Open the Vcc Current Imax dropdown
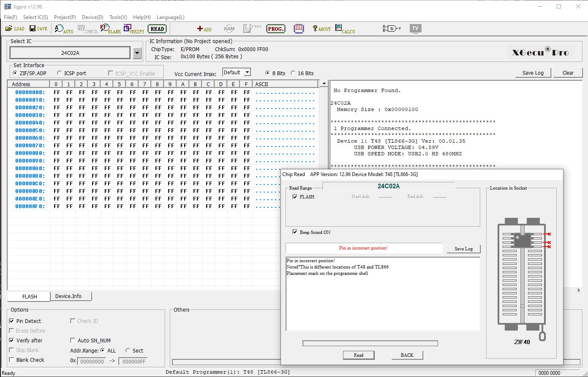Screen dimensions: 588x377 (247, 73)
